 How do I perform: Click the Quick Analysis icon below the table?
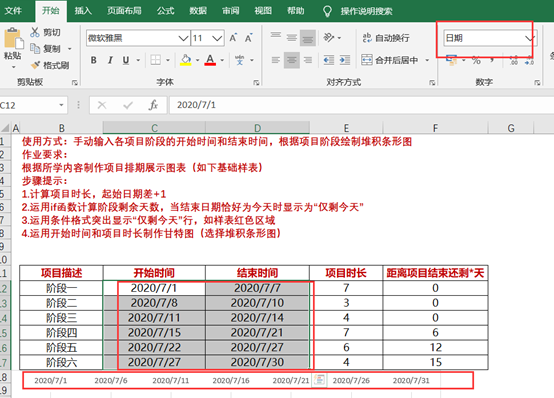point(319,380)
